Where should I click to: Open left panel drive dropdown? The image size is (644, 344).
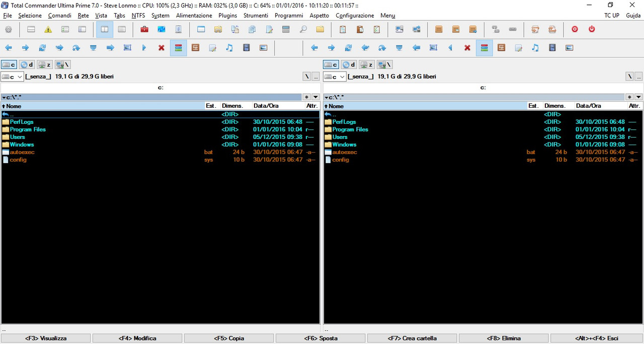pos(12,77)
